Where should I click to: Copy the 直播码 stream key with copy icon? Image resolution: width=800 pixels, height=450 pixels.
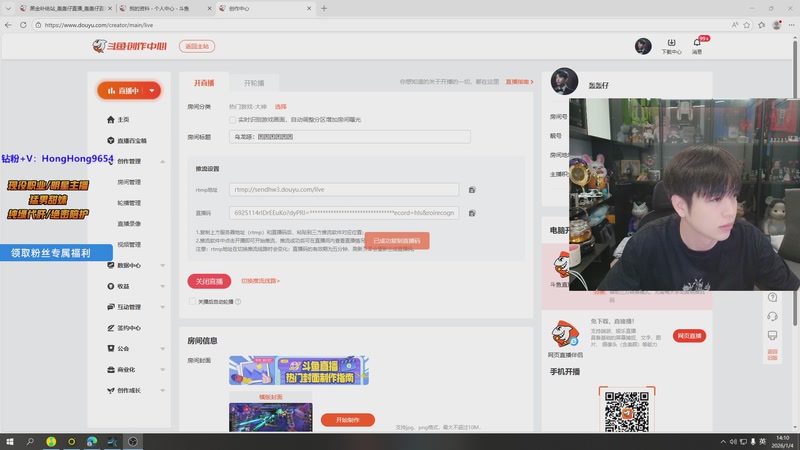click(472, 213)
